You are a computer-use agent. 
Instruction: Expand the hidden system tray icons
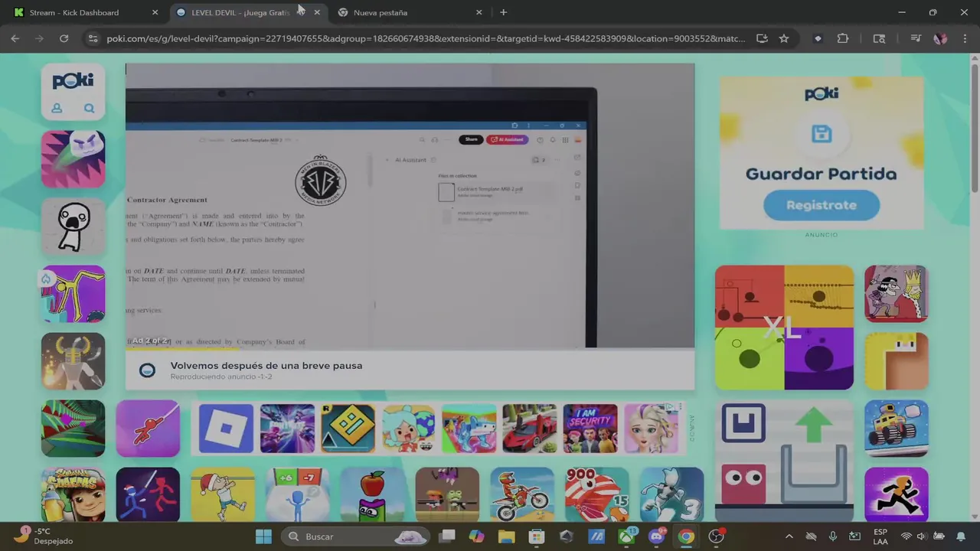point(789,536)
